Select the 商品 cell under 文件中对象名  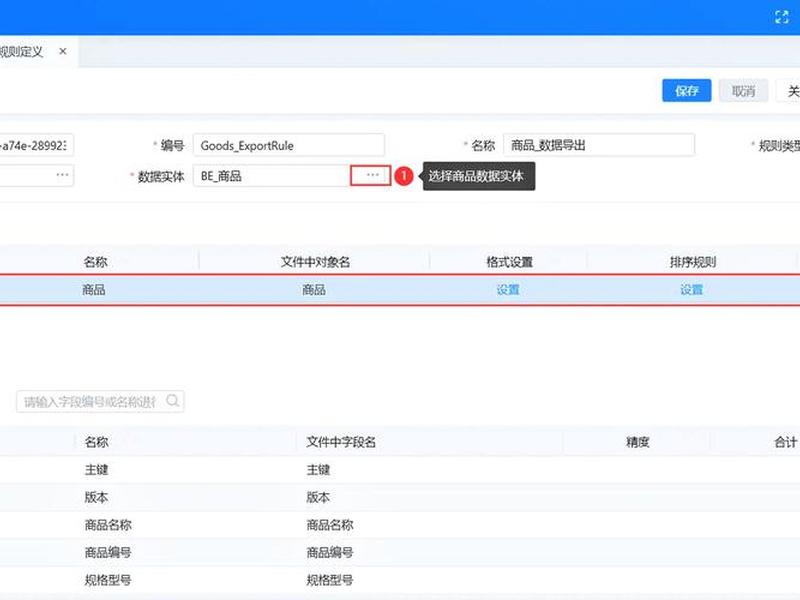point(314,290)
